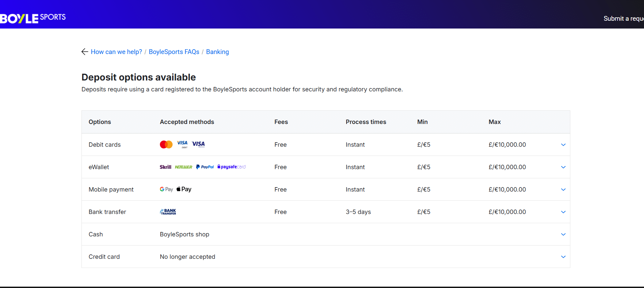Click the back arrow icon
Image resolution: width=644 pixels, height=288 pixels.
(85, 52)
